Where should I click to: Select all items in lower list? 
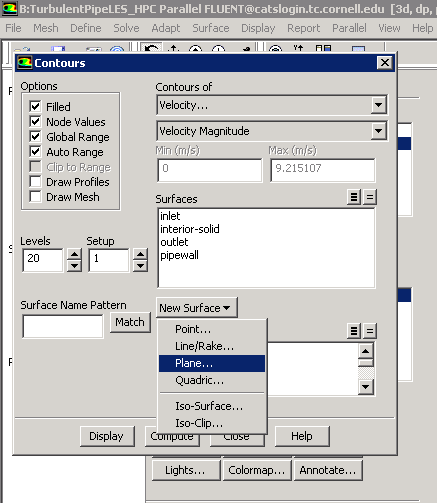pyautogui.click(x=354, y=331)
